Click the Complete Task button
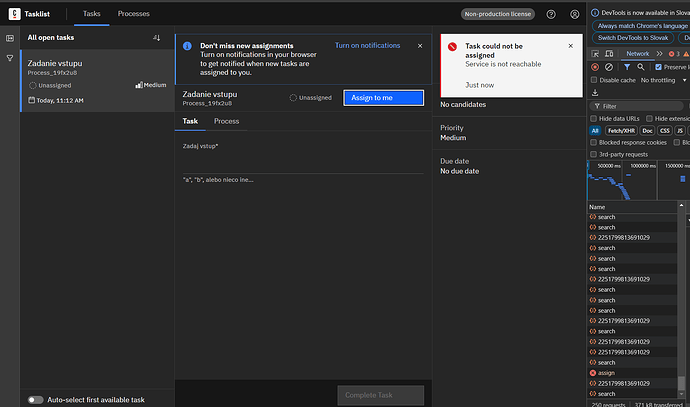 [x=381, y=395]
